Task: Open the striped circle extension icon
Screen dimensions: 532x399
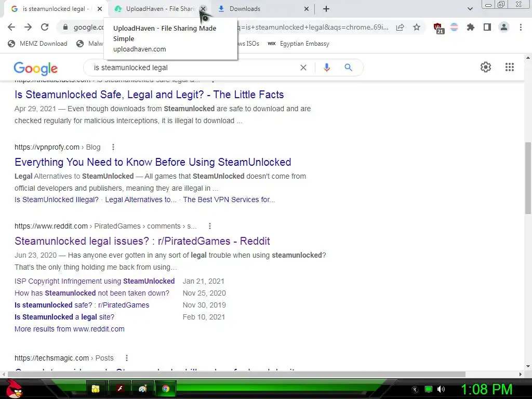Action: point(454,27)
